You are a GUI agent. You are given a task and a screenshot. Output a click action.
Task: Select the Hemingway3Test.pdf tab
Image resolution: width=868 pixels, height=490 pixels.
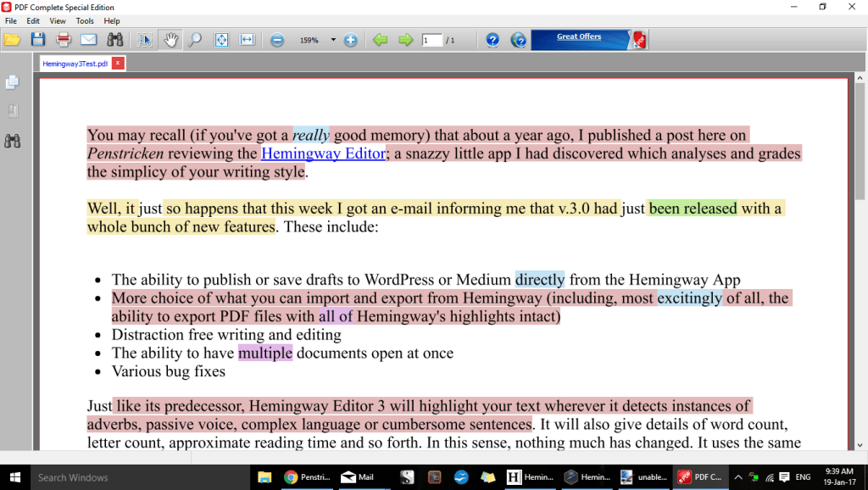tap(76, 62)
